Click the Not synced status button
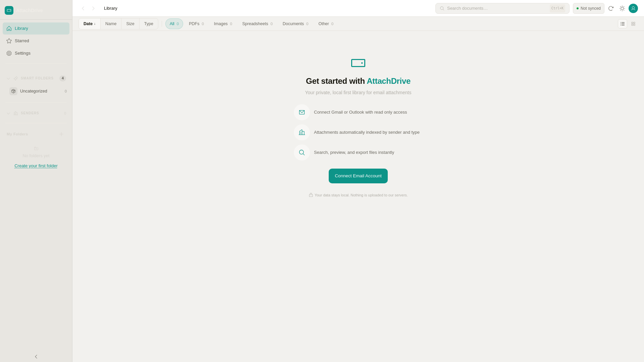Image resolution: width=644 pixels, height=362 pixels. (588, 8)
